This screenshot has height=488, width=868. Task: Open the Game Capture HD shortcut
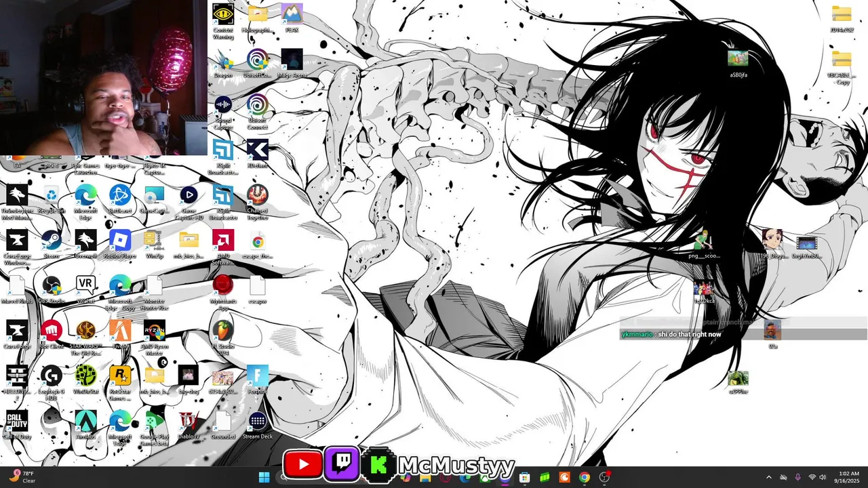click(x=189, y=202)
